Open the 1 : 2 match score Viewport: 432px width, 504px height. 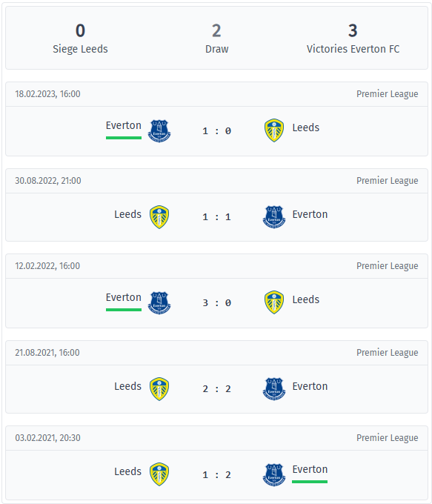pyautogui.click(x=216, y=475)
